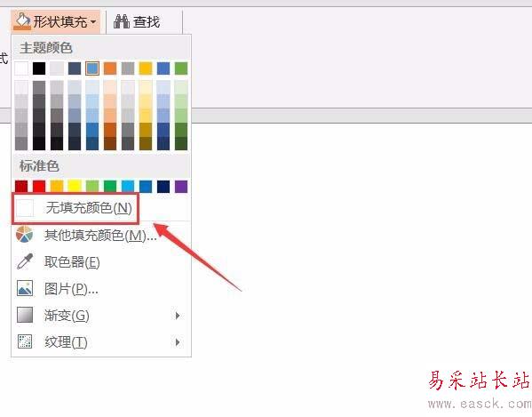Click the binoculars find icon
This screenshot has width=532, height=417.
(121, 21)
